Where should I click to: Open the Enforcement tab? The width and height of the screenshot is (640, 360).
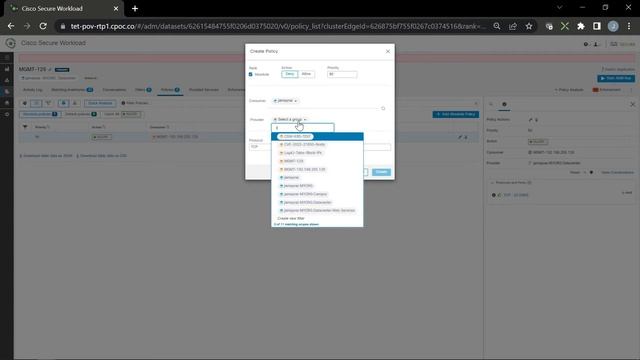(x=607, y=90)
